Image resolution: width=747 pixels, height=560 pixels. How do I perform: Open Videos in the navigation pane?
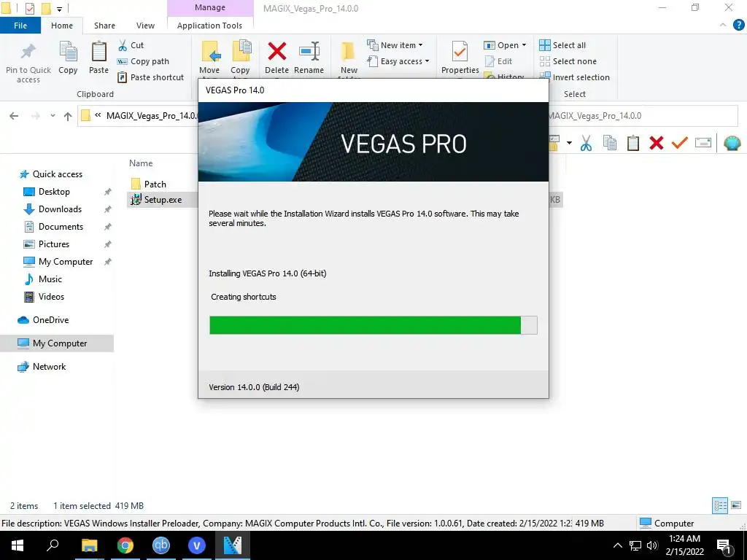pyautogui.click(x=44, y=296)
